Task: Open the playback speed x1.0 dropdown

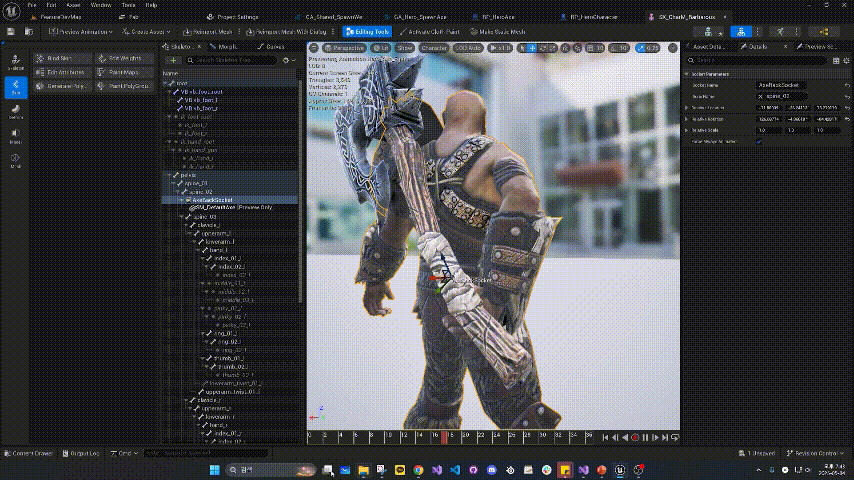Action: 500,48
